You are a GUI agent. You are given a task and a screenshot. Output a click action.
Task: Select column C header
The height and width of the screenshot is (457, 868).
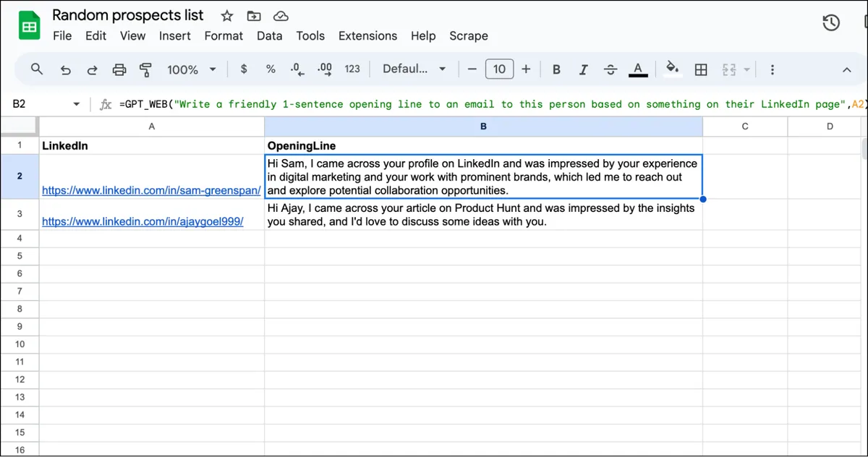[x=745, y=126]
